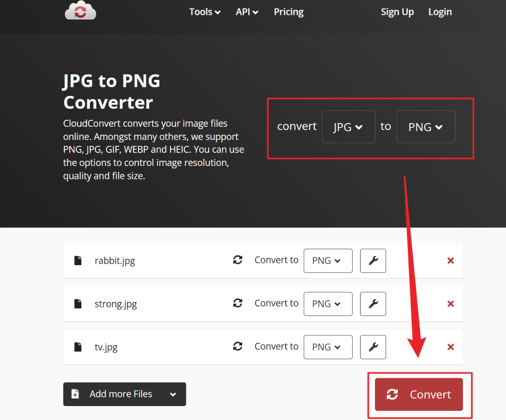Click the refresh arrows icon in strong.jpg row
The width and height of the screenshot is (506, 420).
pos(238,303)
